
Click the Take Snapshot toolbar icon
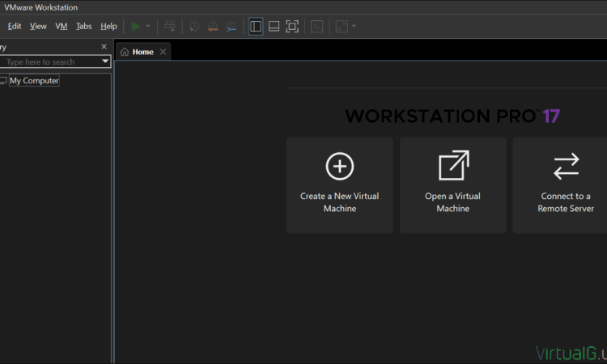[194, 26]
